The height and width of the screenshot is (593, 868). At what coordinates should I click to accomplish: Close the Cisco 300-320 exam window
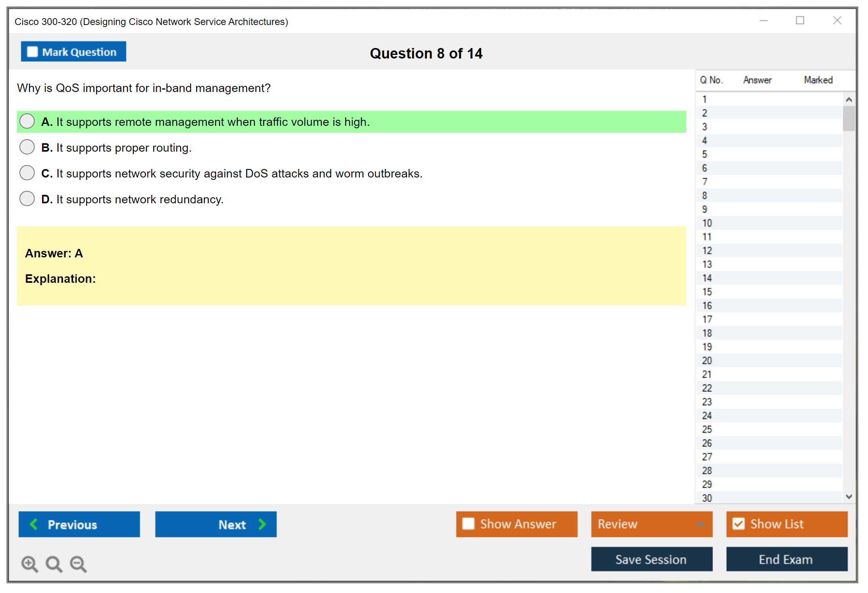point(837,21)
